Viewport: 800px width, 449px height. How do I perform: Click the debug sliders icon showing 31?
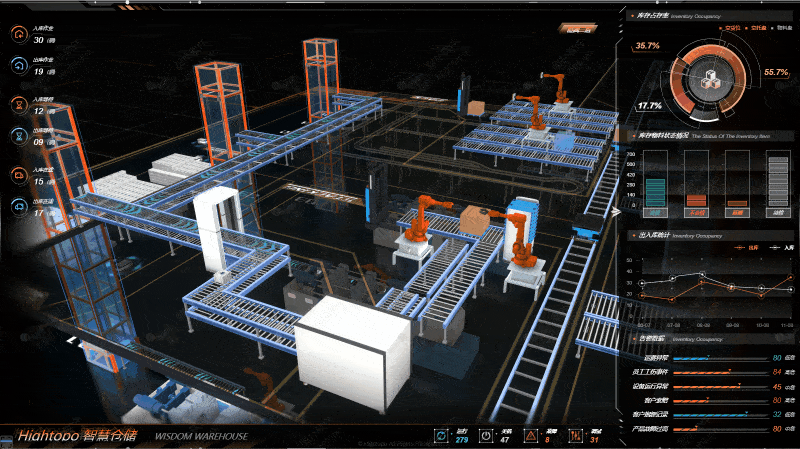tap(575, 436)
